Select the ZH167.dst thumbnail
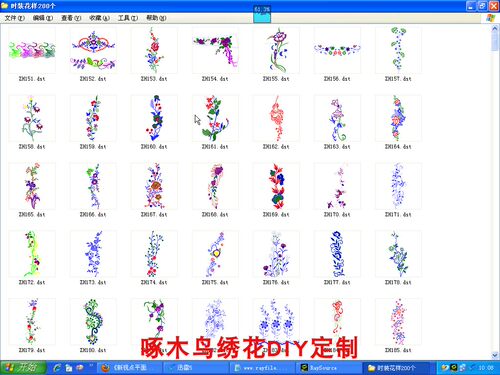500x375 pixels. click(x=154, y=186)
